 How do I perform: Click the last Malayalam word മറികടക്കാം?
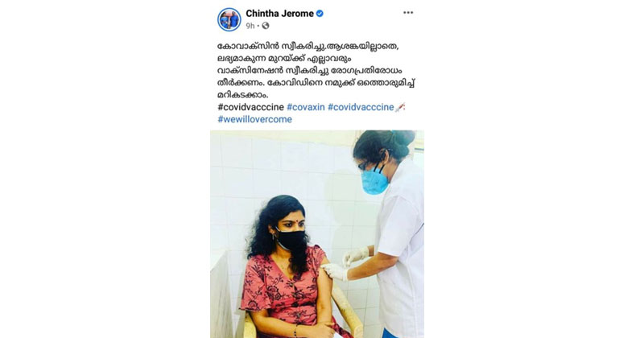pyautogui.click(x=243, y=95)
